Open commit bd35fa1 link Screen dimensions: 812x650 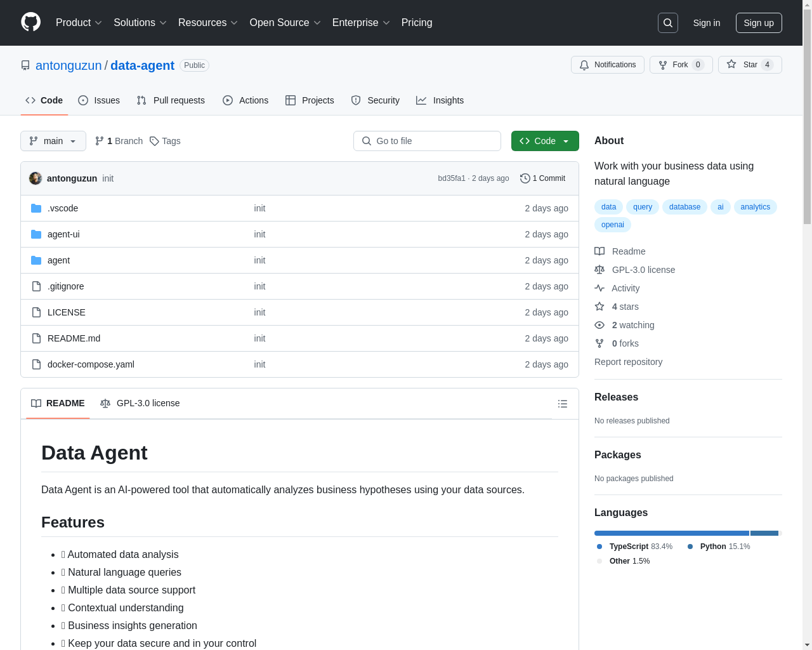point(452,178)
